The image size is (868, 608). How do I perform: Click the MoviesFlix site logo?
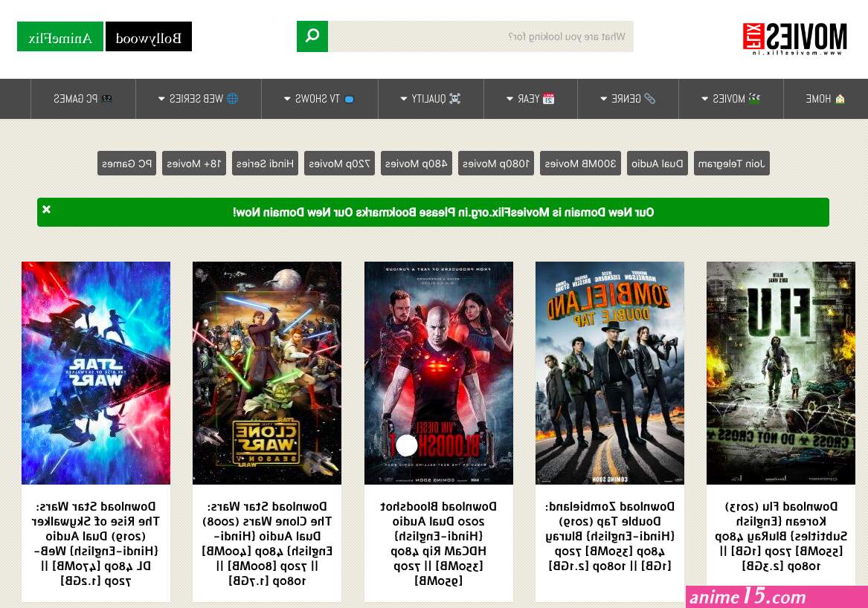click(x=795, y=38)
